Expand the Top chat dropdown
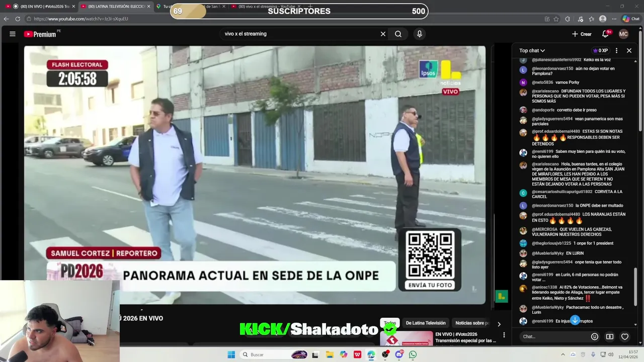The image size is (644, 362). (532, 50)
